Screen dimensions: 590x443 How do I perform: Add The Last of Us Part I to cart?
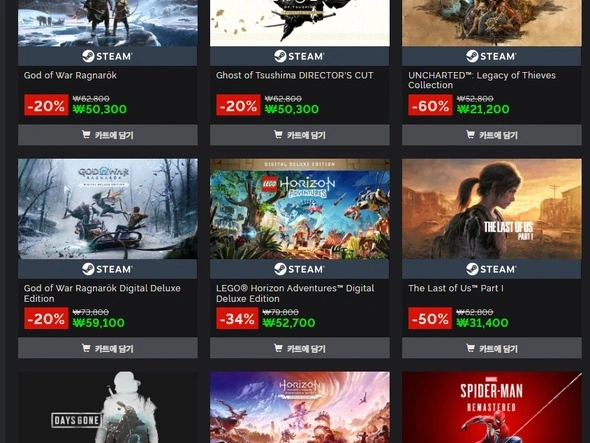pos(492,348)
